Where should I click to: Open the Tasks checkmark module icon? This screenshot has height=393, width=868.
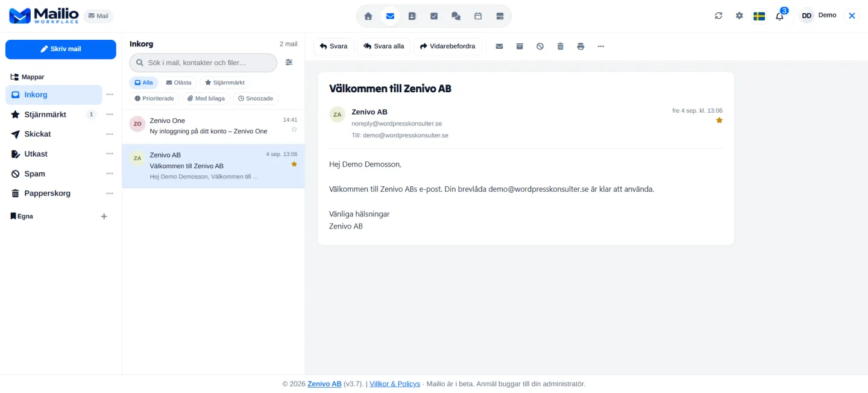point(434,16)
